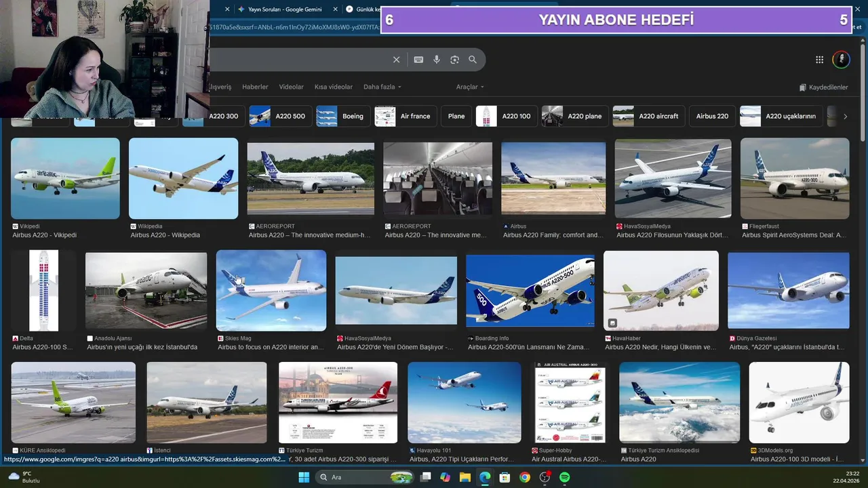Open Kaydedilenler saved items
The image size is (868, 488).
pos(824,87)
